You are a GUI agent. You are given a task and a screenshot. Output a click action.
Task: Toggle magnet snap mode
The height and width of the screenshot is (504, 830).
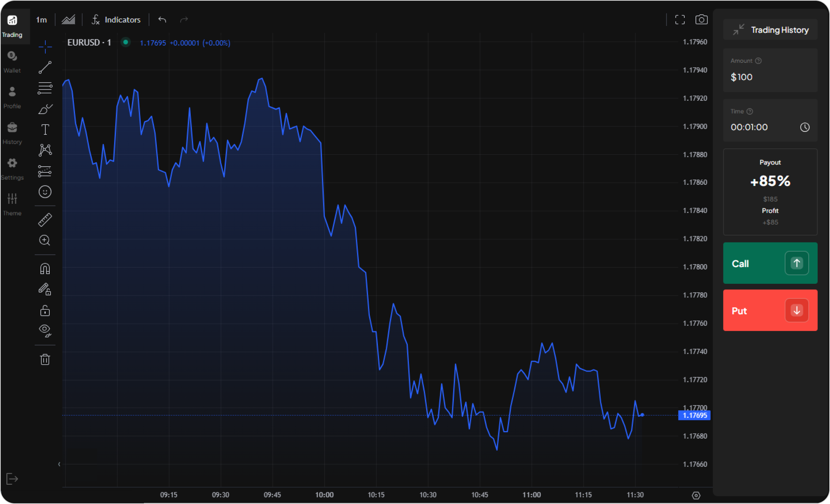pos(45,269)
